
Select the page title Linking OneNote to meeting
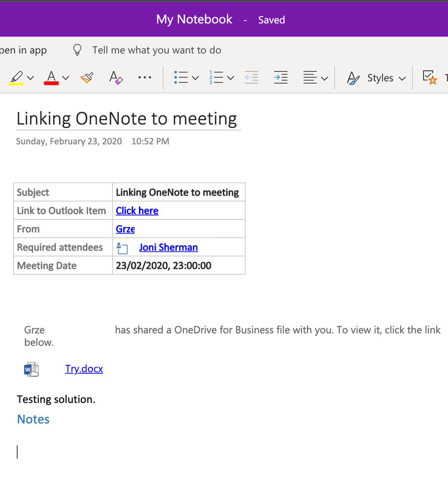pyautogui.click(x=127, y=119)
